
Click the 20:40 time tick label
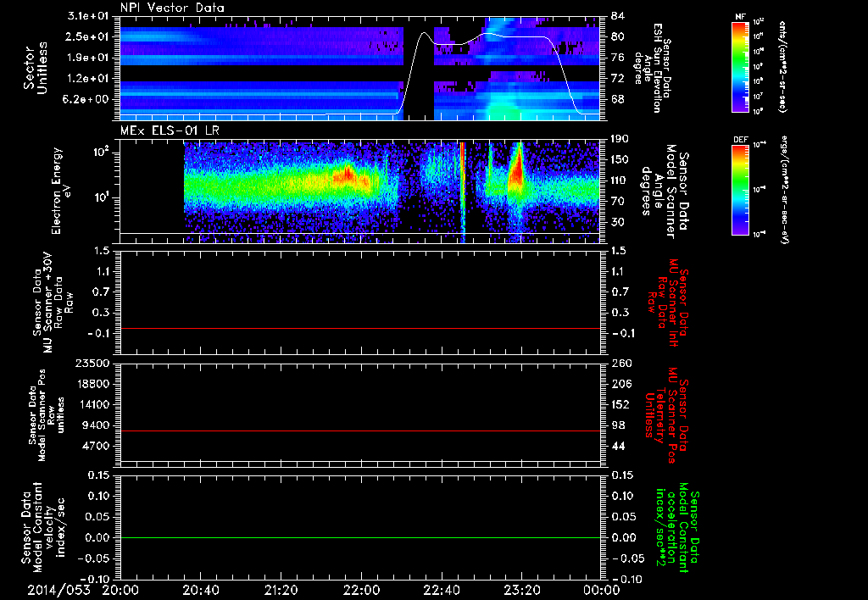point(200,590)
